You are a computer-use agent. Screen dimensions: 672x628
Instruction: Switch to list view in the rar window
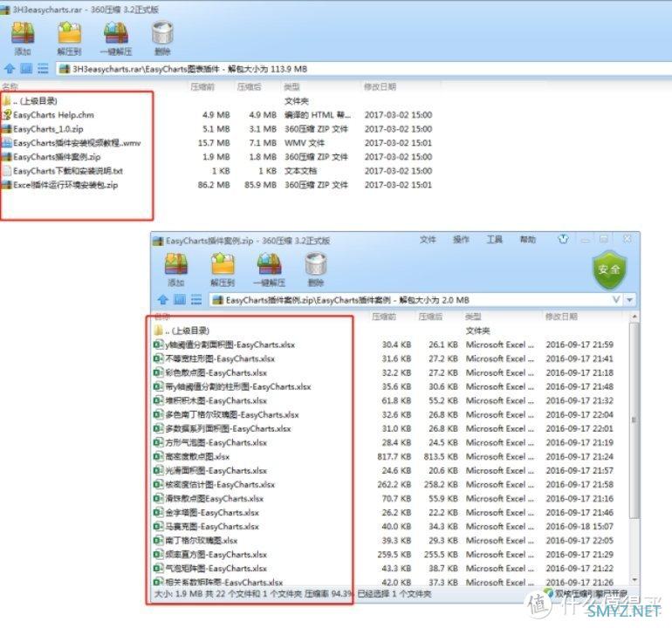[43, 69]
